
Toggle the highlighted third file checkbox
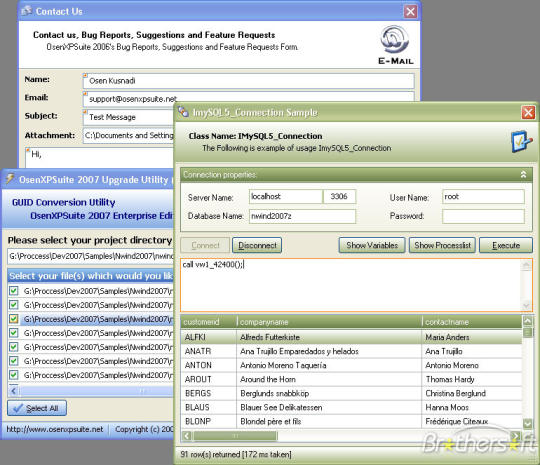click(x=14, y=319)
